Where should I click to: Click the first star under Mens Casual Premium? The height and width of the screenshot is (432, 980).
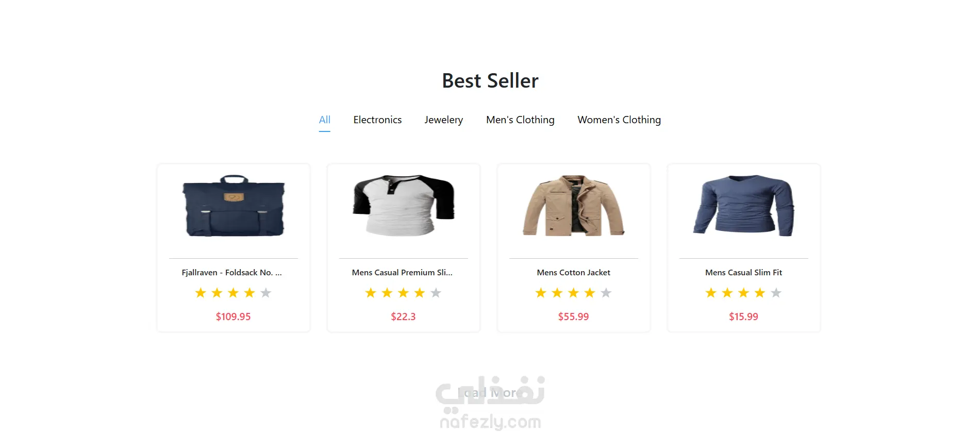pos(371,293)
